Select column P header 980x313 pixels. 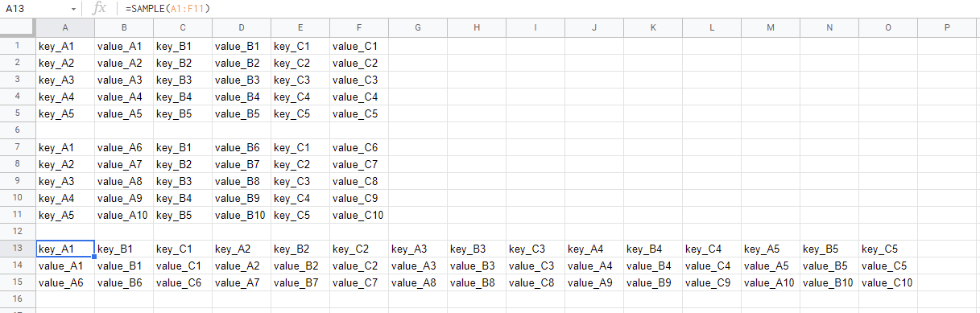[x=947, y=27]
